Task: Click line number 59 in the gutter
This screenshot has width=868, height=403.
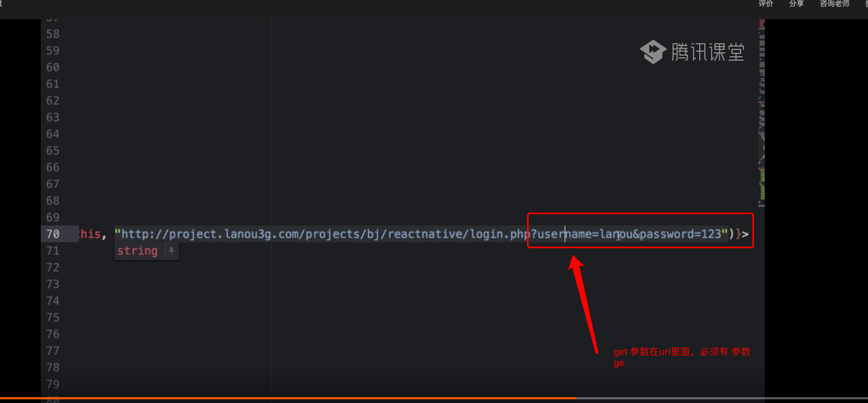Action: 53,51
